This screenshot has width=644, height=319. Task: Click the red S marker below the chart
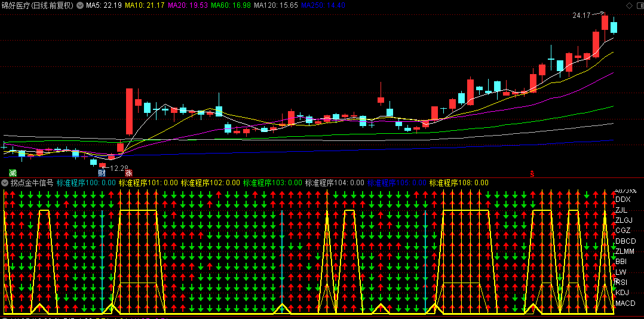click(x=532, y=173)
